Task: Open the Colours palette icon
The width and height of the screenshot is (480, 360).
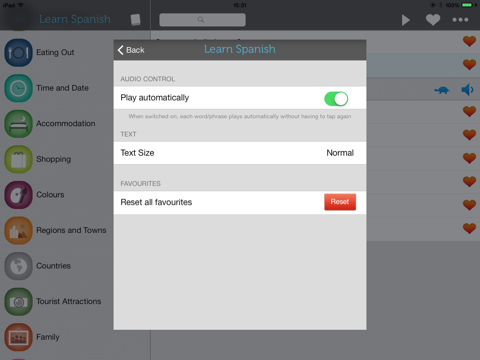Action: pyautogui.click(x=18, y=195)
